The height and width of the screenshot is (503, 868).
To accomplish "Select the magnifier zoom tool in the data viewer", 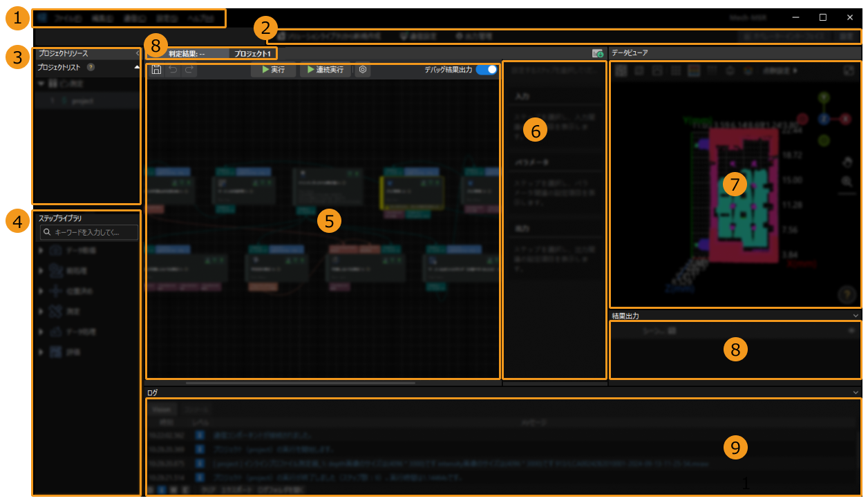I will pos(847,182).
